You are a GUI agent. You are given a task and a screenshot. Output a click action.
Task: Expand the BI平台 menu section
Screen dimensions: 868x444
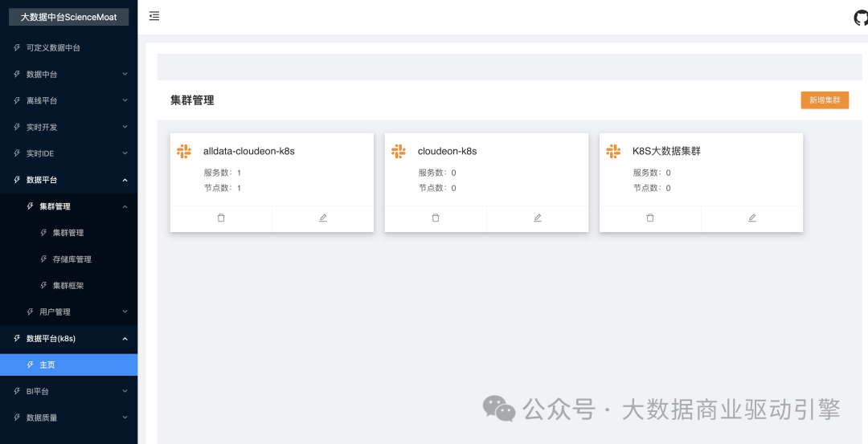pyautogui.click(x=68, y=391)
